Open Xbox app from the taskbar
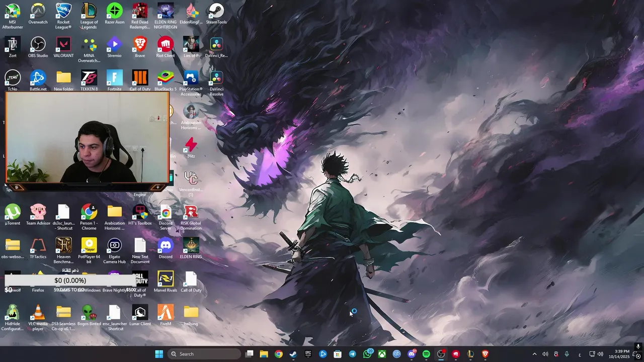 [x=382, y=354]
